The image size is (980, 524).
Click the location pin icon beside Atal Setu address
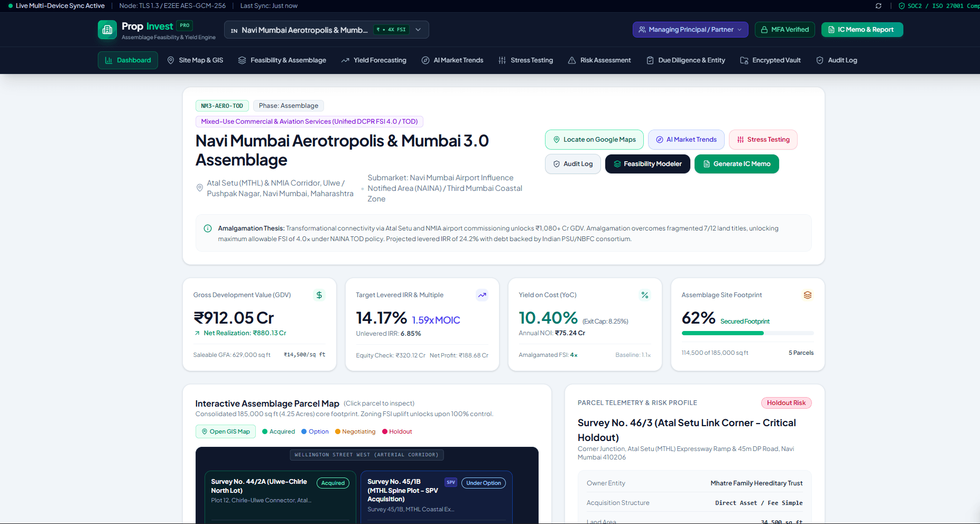[x=200, y=188]
